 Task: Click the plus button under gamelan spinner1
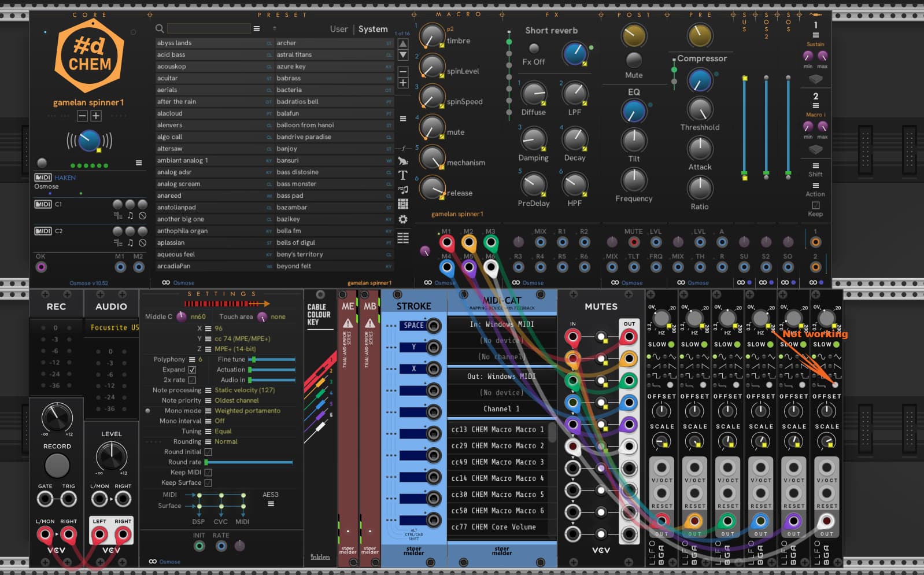pos(96,116)
